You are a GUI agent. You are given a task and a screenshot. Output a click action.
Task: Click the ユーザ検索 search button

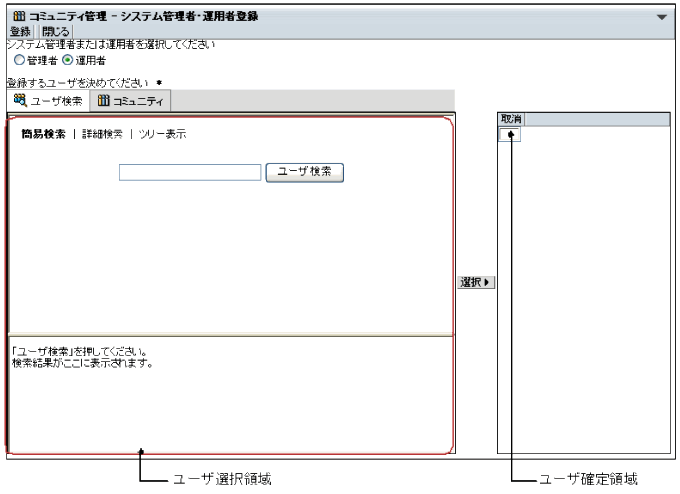click(304, 172)
